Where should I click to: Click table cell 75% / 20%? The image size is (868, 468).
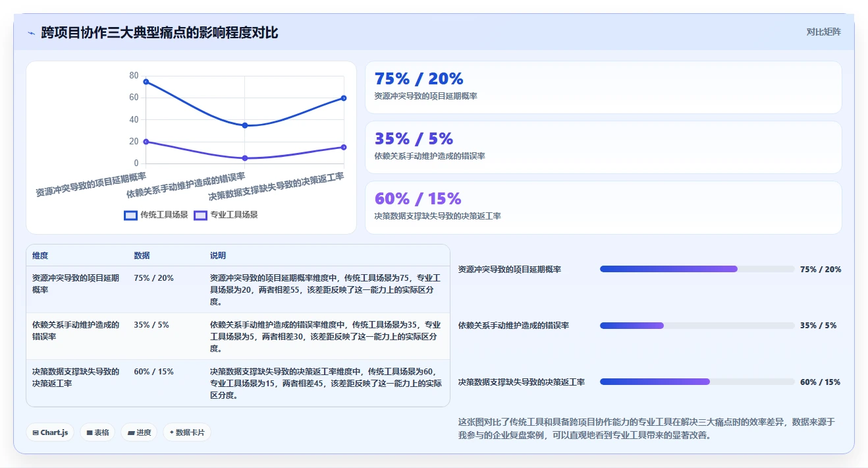[x=153, y=278]
